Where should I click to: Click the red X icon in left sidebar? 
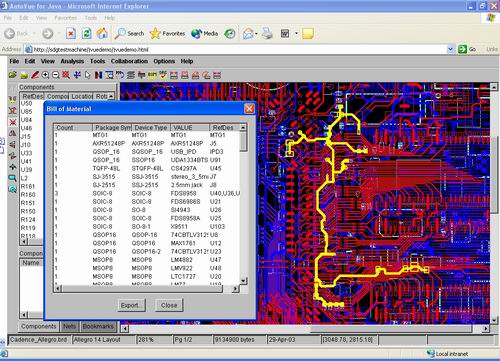[x=13, y=122]
